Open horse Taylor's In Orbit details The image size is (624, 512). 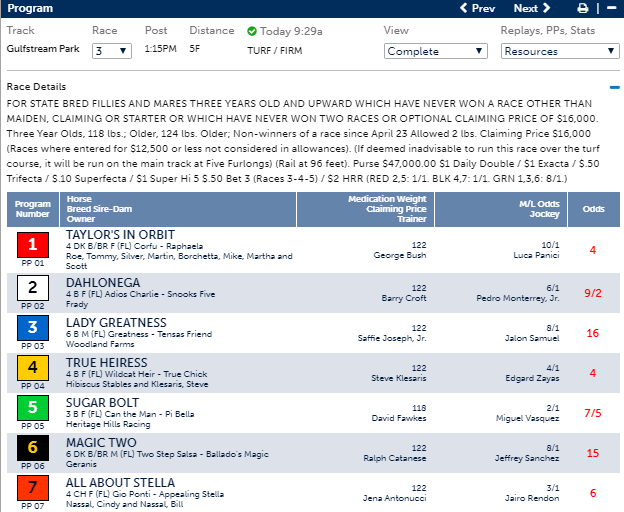click(x=120, y=235)
